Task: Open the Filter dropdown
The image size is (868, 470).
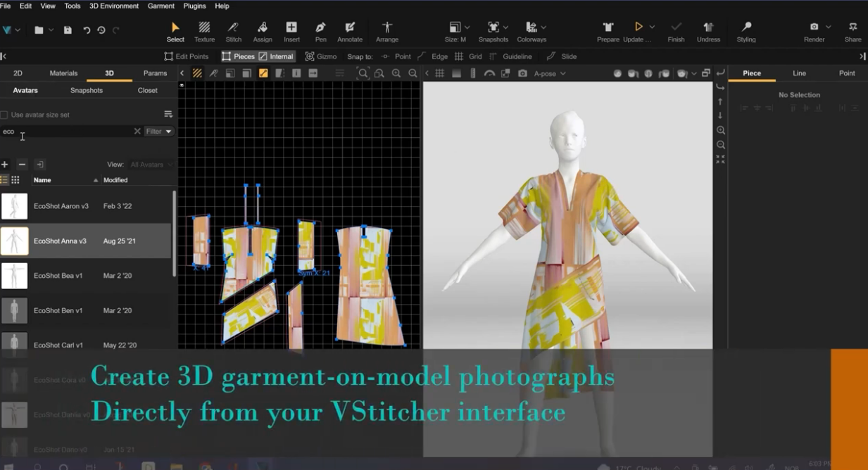Action: click(158, 132)
